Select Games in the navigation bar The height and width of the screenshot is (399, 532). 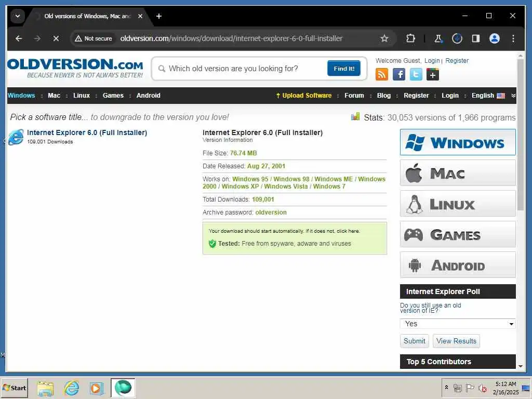click(113, 96)
